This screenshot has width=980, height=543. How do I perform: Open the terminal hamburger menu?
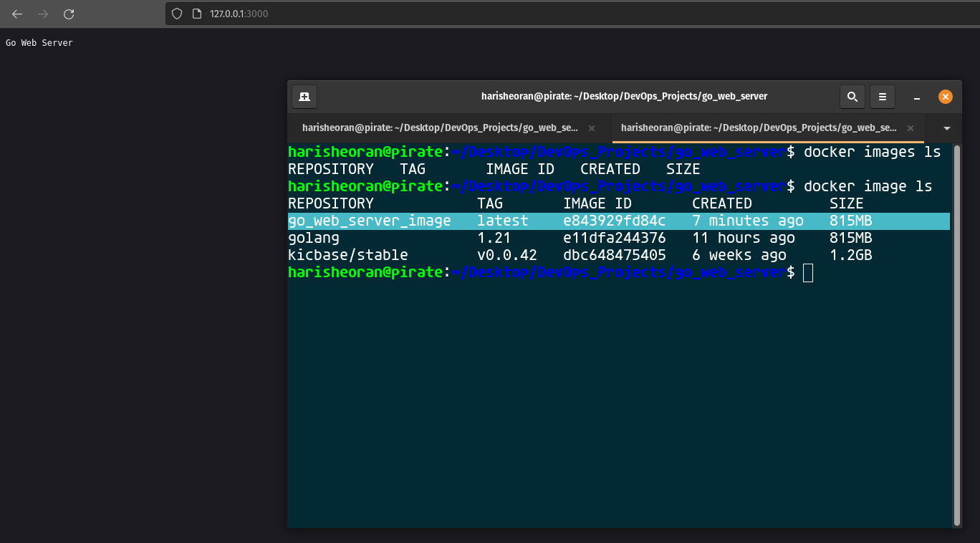(x=882, y=96)
